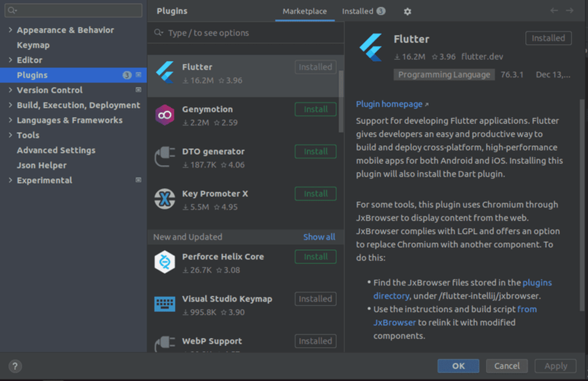Click the Perforce Helix Core icon
This screenshot has height=381, width=588.
[165, 262]
